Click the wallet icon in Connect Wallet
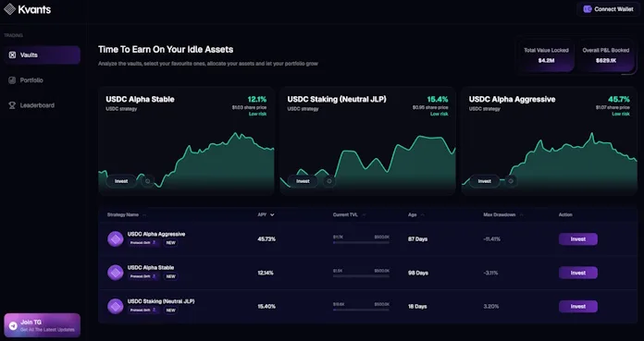This screenshot has height=341, width=644. click(588, 9)
